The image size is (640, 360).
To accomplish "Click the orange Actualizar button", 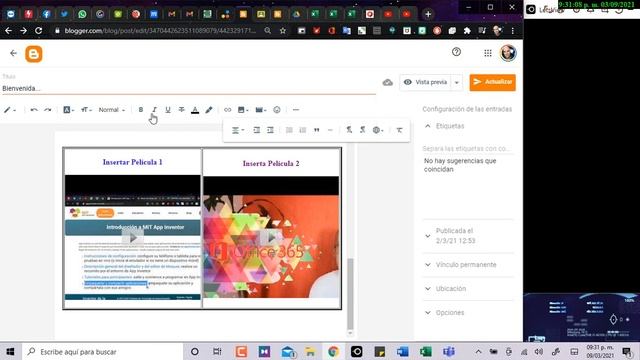I will pos(492,82).
